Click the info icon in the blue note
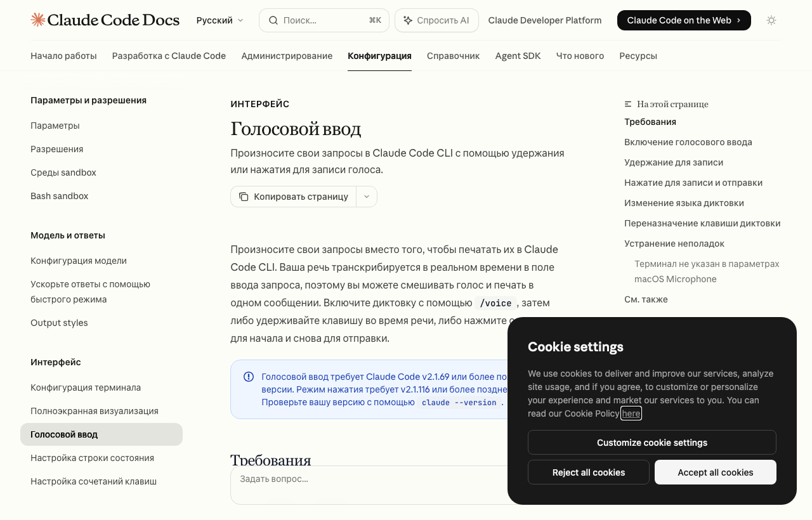 (249, 377)
